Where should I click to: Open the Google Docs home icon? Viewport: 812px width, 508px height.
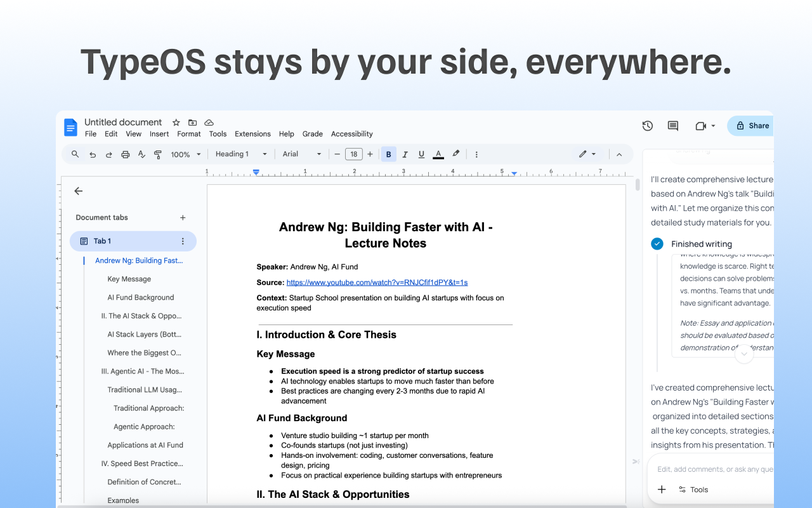coord(70,127)
